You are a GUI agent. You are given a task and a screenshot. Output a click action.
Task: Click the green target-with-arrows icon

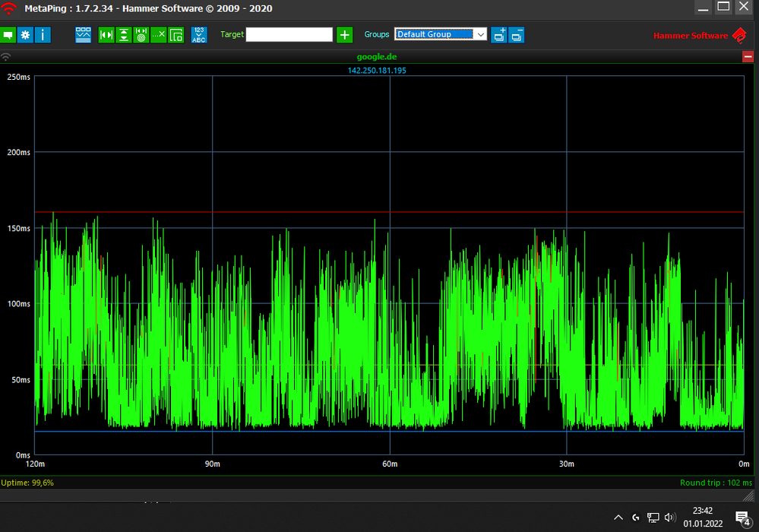141,35
